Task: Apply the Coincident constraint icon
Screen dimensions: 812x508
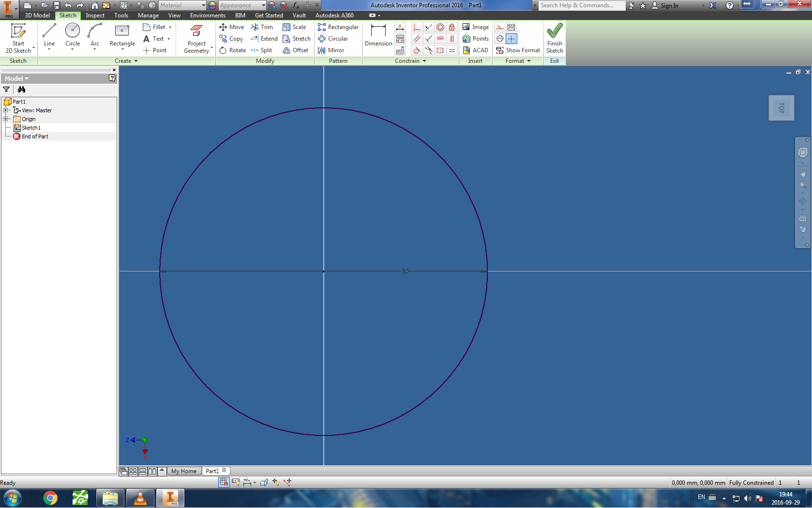Action: pos(417,27)
